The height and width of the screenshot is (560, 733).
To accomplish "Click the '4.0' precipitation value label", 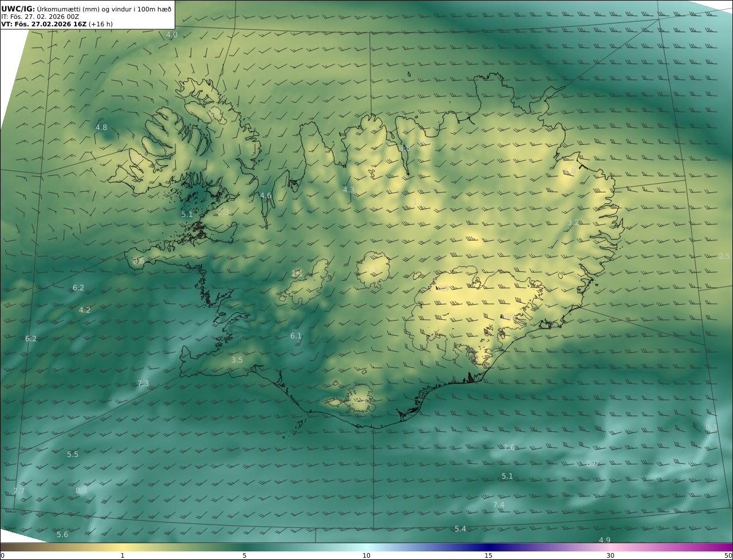I will click(172, 35).
